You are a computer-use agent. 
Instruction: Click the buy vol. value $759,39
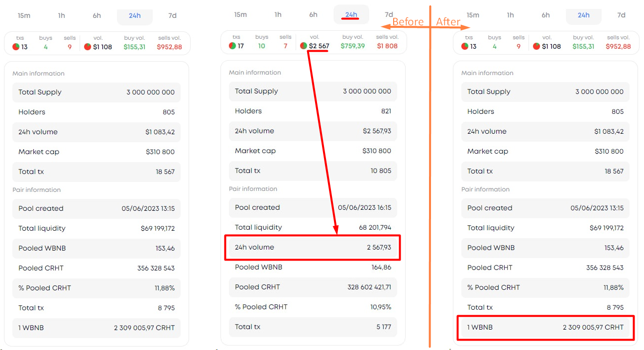coord(353,46)
